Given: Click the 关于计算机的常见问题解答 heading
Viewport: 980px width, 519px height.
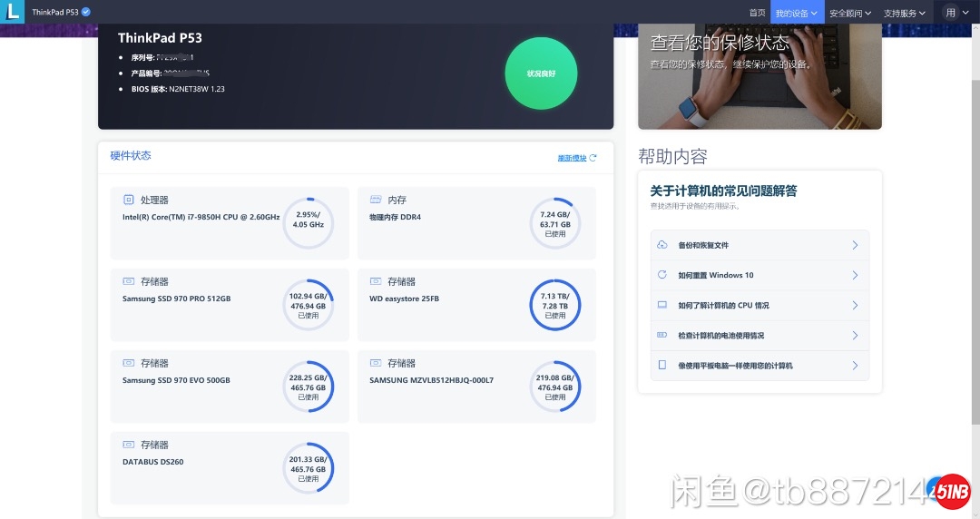Looking at the screenshot, I should (x=723, y=191).
